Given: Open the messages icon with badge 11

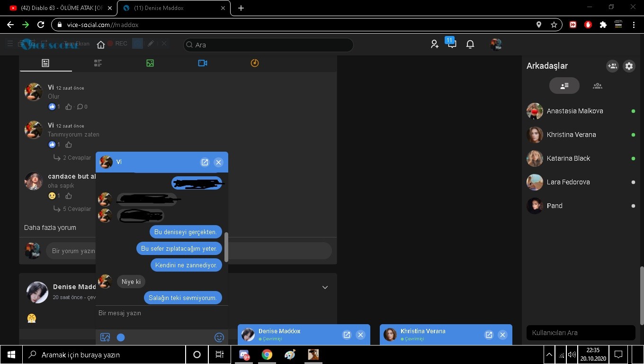Looking at the screenshot, I should (452, 44).
